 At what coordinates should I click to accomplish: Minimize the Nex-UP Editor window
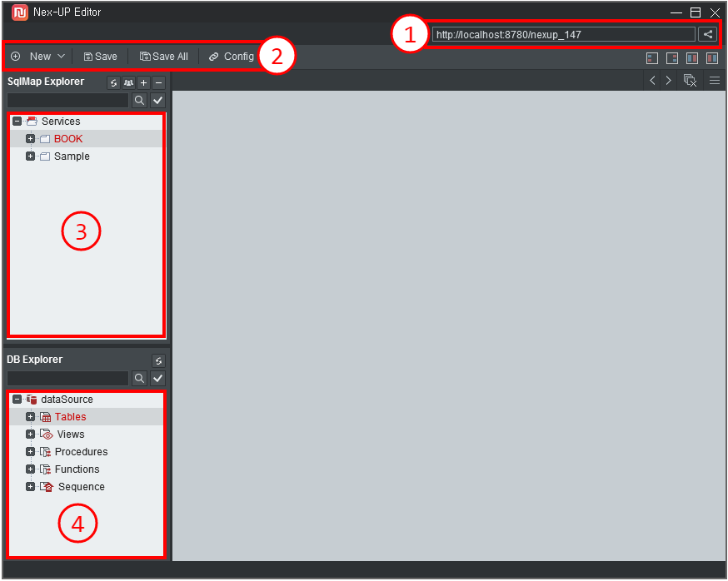[x=676, y=12]
